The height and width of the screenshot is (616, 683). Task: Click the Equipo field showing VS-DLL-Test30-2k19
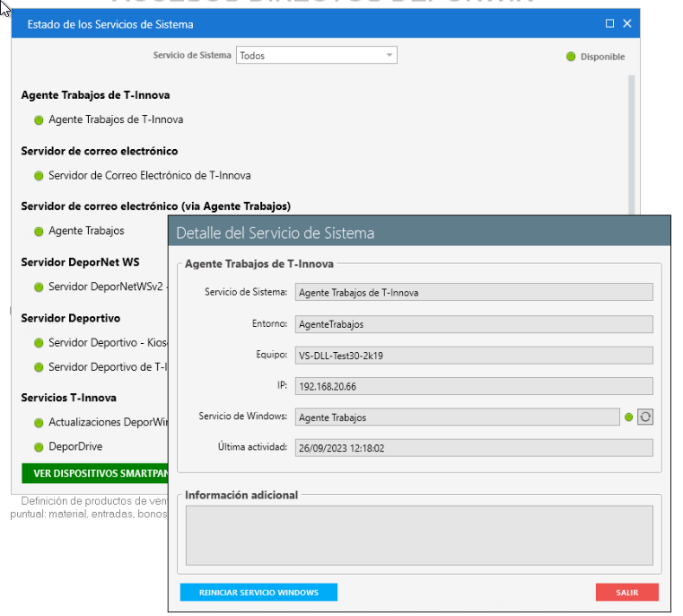(x=474, y=356)
